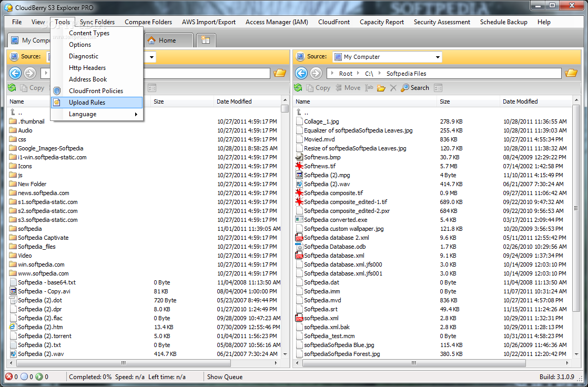Image resolution: width=588 pixels, height=387 pixels.
Task: Click Move in the right pane toolbar
Action: pos(348,88)
